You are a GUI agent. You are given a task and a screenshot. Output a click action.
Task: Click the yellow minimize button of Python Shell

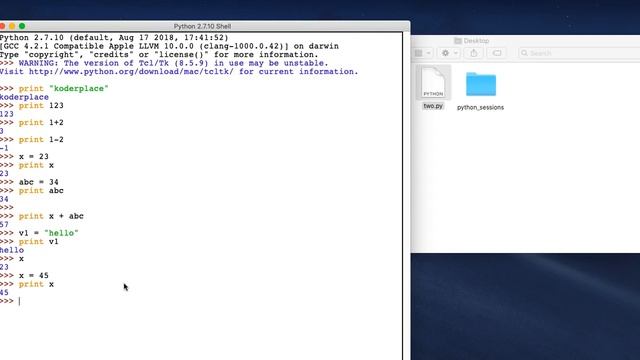pos(12,26)
